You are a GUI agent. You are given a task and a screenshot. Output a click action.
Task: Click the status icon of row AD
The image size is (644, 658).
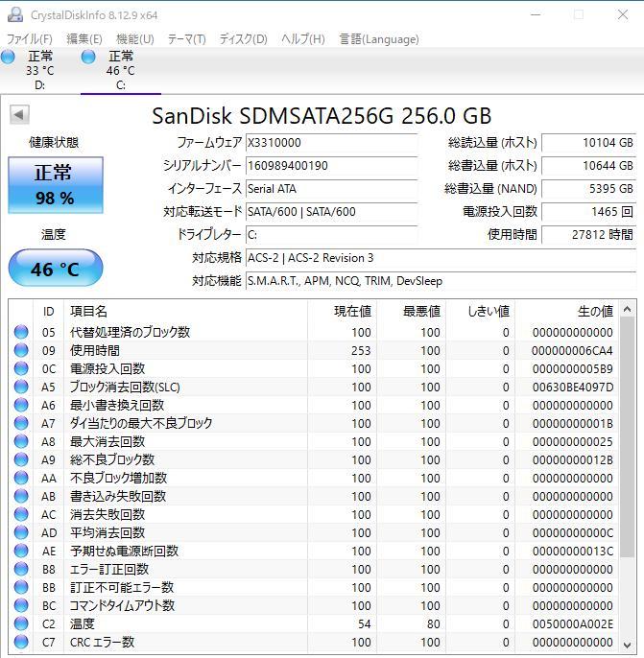(21, 533)
